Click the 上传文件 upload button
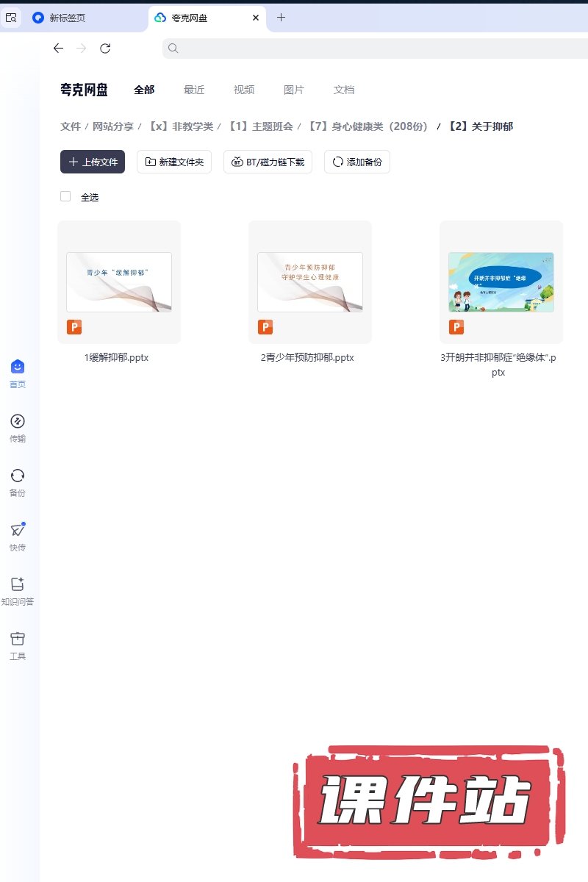The image size is (588, 882). tap(93, 162)
